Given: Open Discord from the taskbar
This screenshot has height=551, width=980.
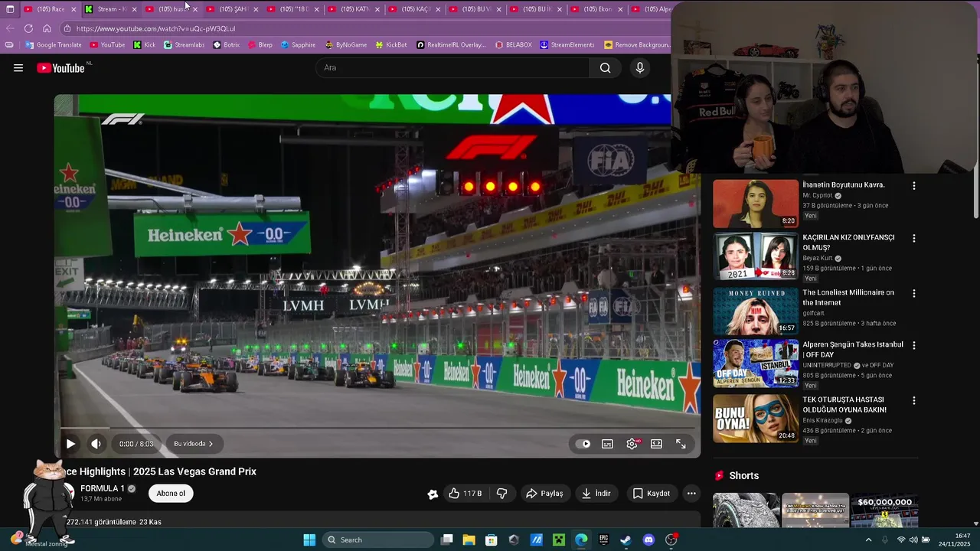Looking at the screenshot, I should coord(648,540).
